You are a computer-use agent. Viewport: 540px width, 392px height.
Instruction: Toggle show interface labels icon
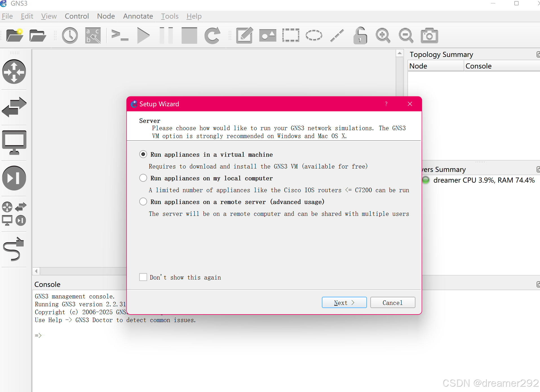tap(93, 36)
